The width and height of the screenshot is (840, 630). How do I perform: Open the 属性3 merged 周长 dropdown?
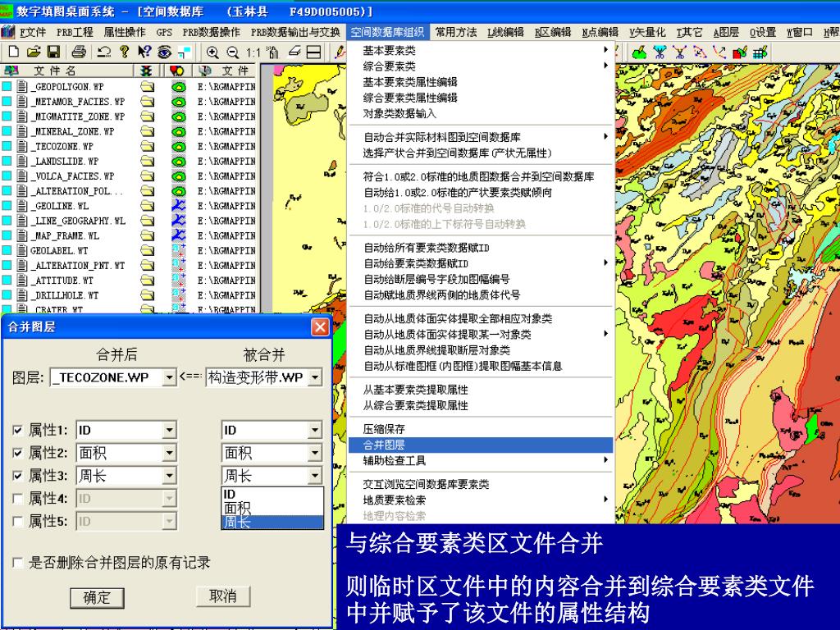(x=169, y=476)
